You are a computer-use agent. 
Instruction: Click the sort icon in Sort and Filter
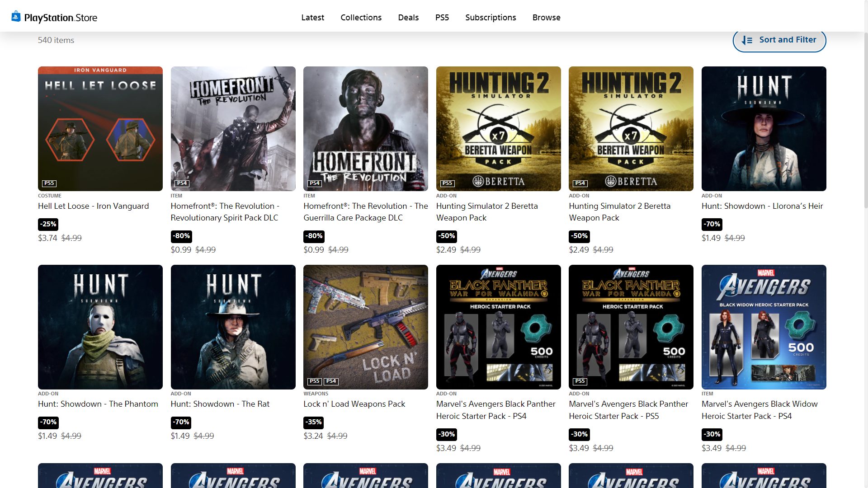click(747, 40)
